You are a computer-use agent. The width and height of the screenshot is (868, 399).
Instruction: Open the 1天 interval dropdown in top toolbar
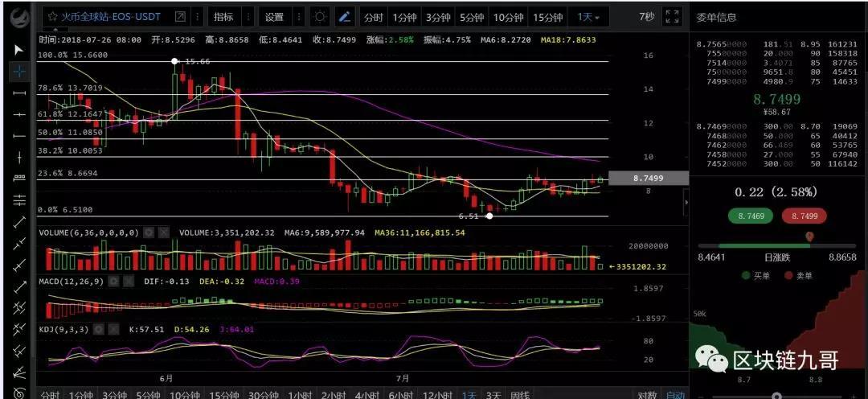588,17
